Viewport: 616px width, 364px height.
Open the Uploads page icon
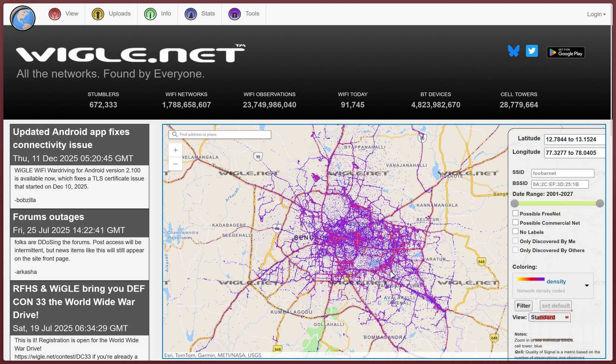[97, 14]
